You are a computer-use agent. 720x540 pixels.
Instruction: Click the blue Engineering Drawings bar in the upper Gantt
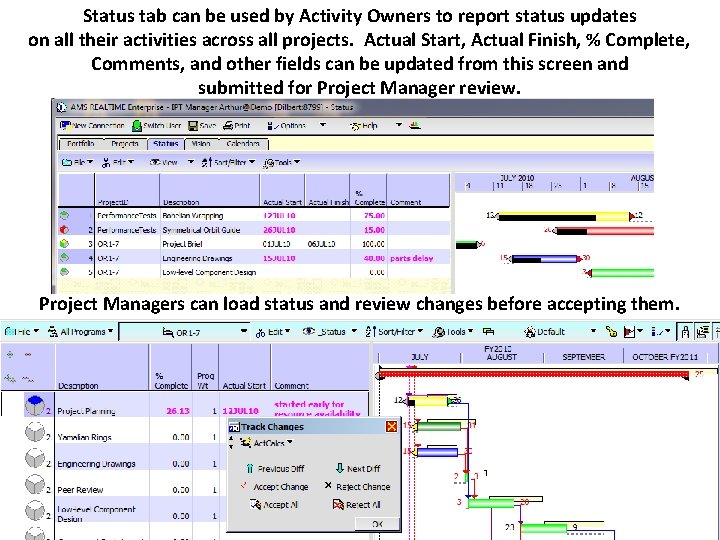[545, 259]
